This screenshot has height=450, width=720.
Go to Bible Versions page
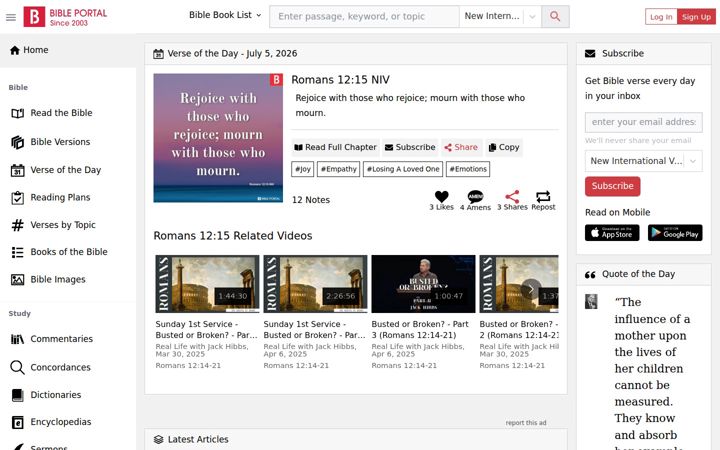[60, 142]
